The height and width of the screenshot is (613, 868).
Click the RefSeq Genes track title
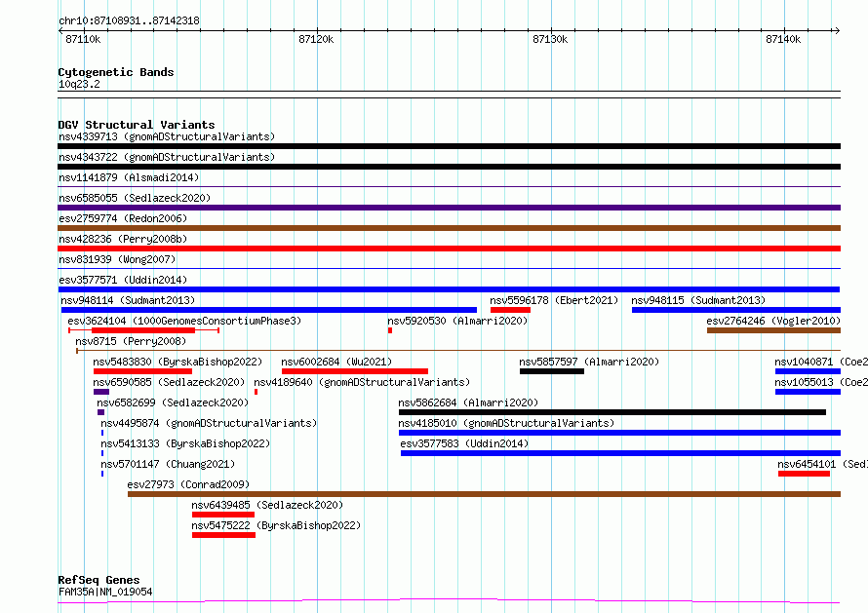tap(99, 580)
